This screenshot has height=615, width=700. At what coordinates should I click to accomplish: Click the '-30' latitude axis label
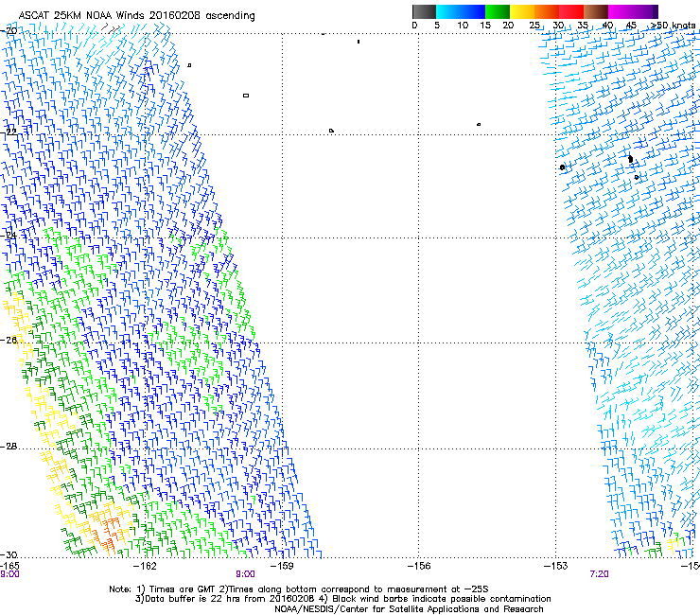tap(9, 554)
